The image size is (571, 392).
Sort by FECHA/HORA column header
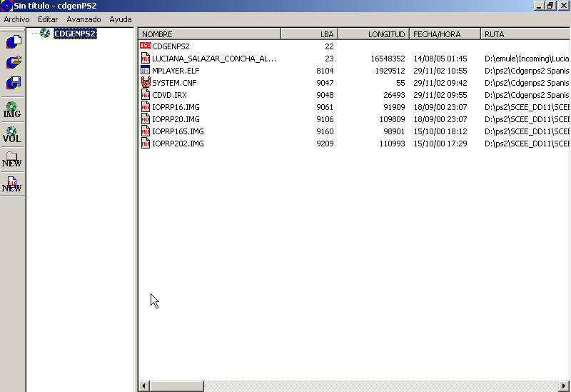click(445, 34)
